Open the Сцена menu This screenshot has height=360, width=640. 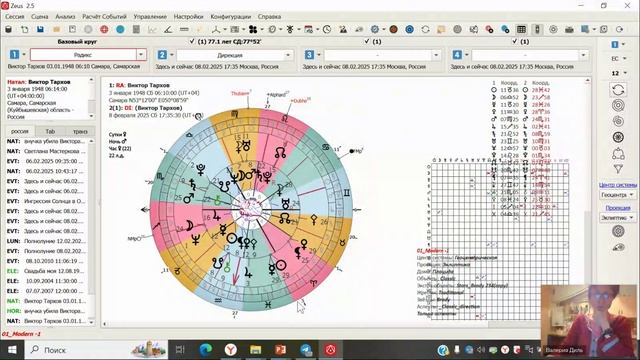click(x=40, y=17)
